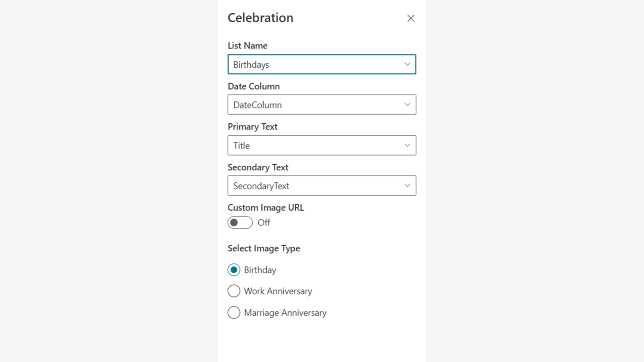Click the Celebration panel heading
Image resolution: width=644 pixels, height=362 pixels.
pyautogui.click(x=260, y=18)
